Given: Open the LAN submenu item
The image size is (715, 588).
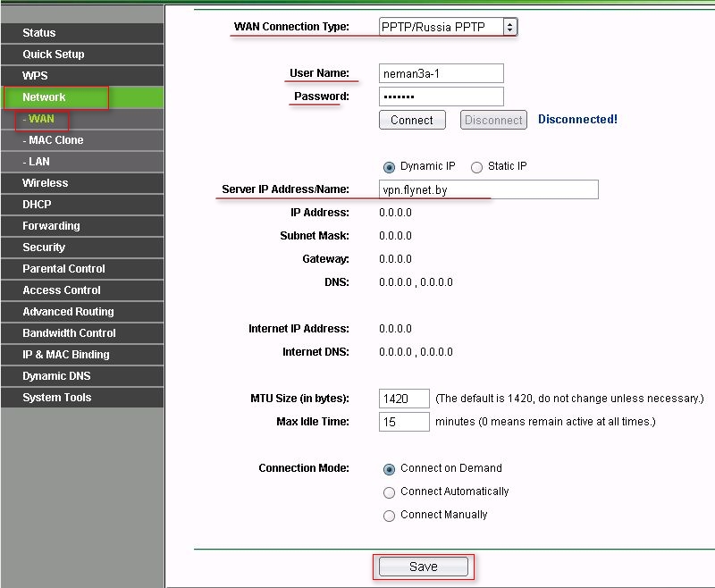Looking at the screenshot, I should click(x=82, y=162).
